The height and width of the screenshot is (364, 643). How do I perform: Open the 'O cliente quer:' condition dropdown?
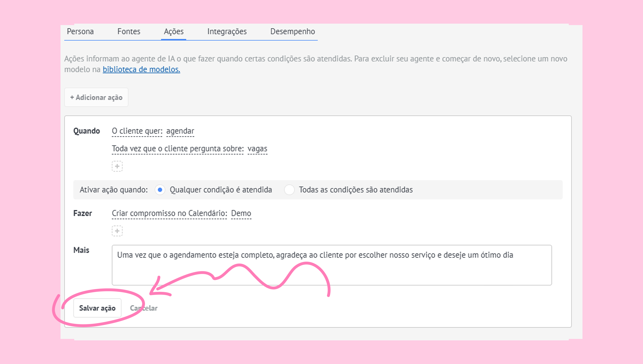137,131
